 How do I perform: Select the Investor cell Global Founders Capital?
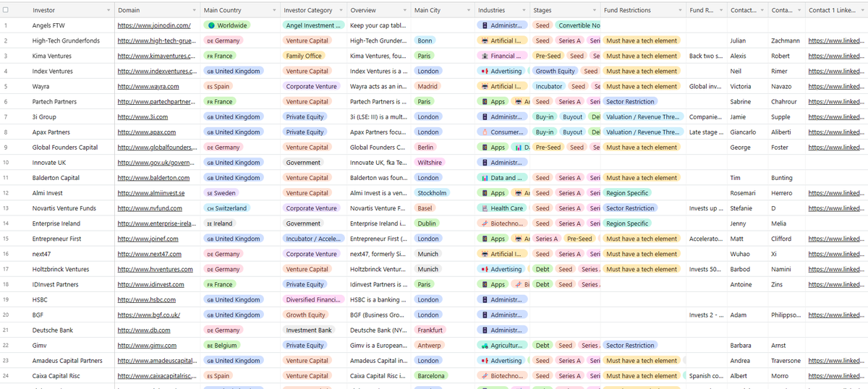[65, 148]
